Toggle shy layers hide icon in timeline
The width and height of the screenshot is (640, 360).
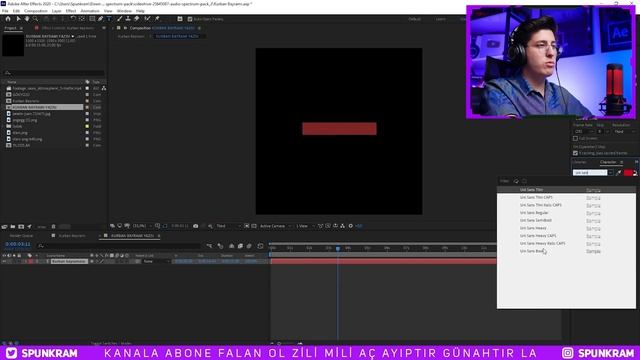coord(231,246)
